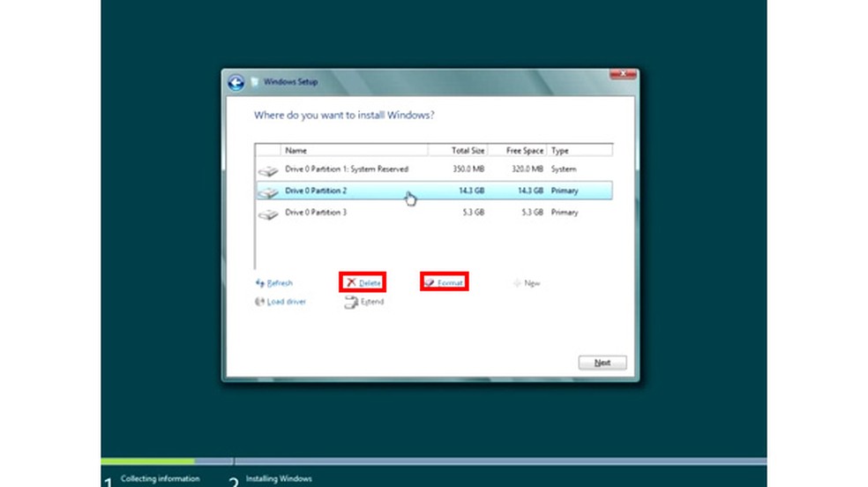Open the Load driver link
The image size is (868, 487).
(x=286, y=302)
